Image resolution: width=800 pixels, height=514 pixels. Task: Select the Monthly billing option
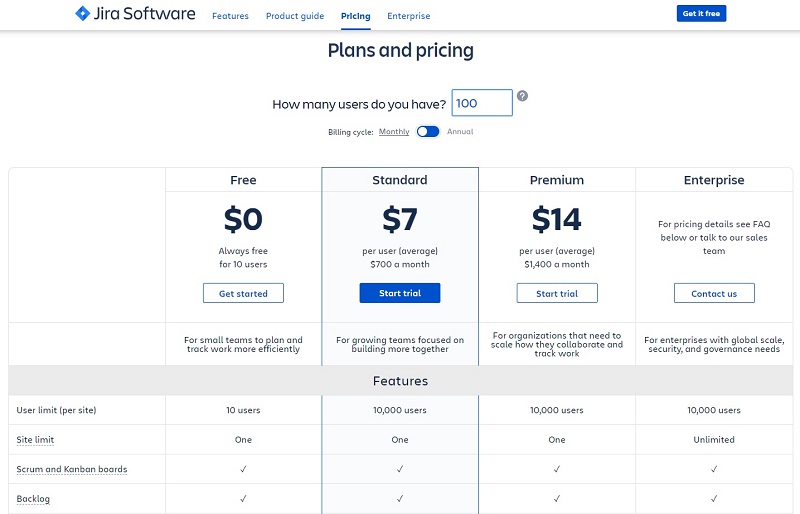[394, 132]
